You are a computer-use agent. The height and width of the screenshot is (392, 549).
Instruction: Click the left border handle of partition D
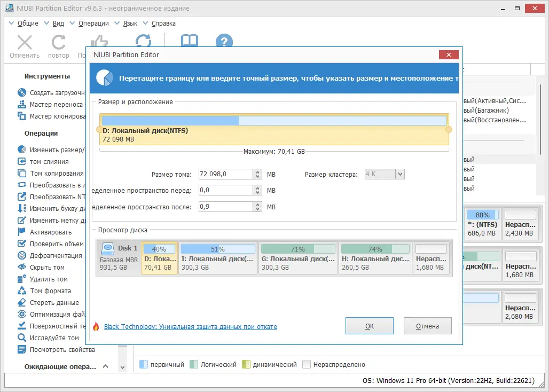pos(99,129)
